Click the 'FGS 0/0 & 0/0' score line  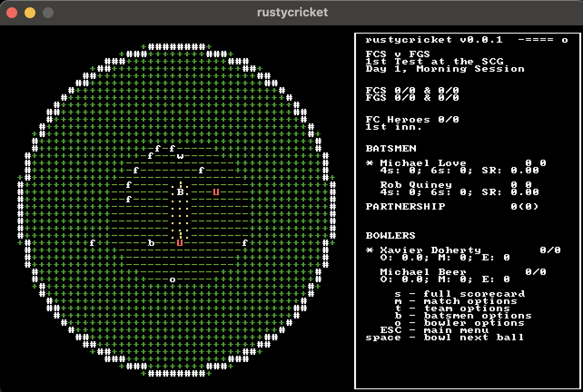coord(413,98)
